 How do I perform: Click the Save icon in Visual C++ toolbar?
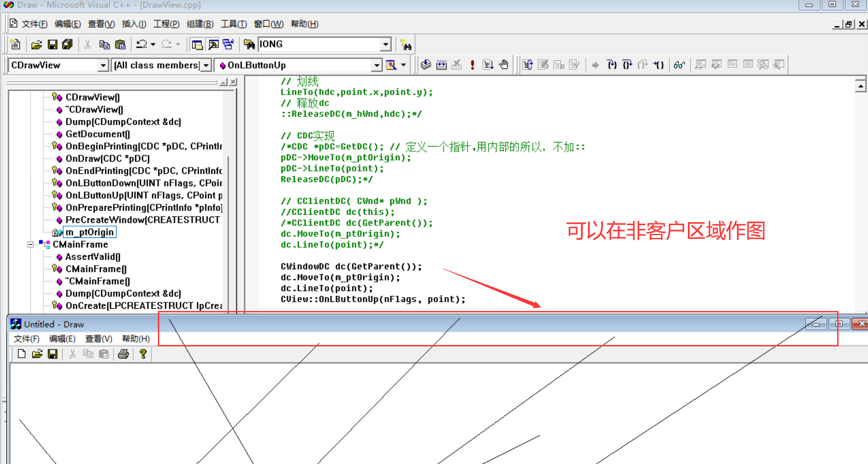pos(52,44)
